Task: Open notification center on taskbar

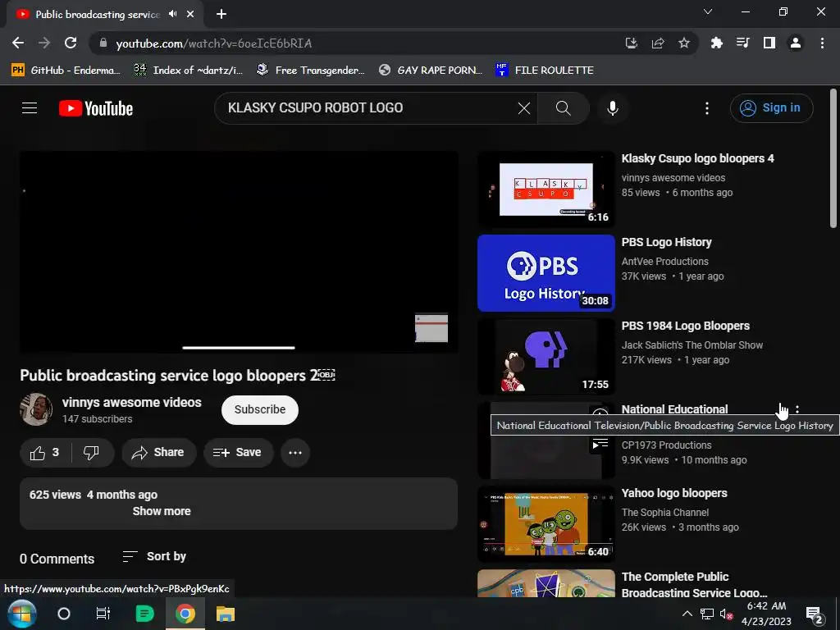Action: 814,614
